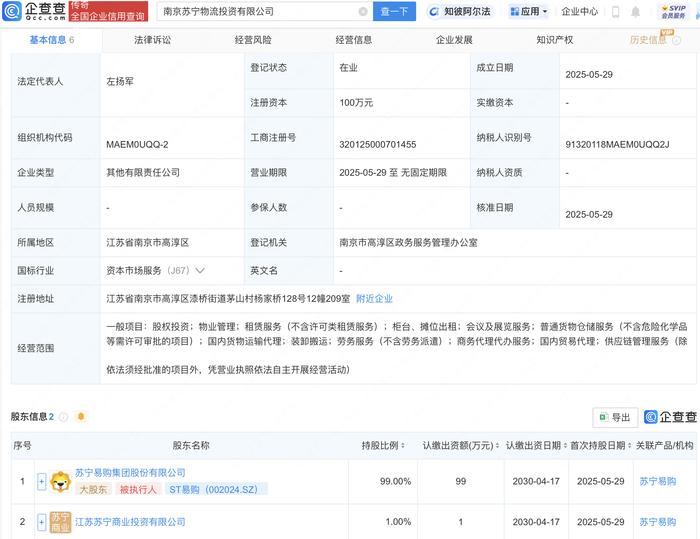Select the organization code MAEM0UQQ-2
This screenshot has height=539, width=700.
pyautogui.click(x=137, y=145)
